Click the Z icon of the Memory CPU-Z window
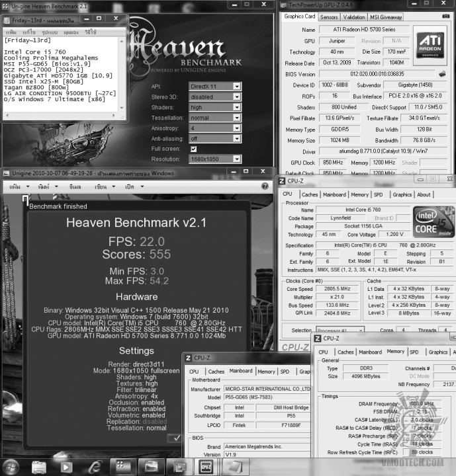The height and width of the screenshot is (476, 456). pyautogui.click(x=318, y=338)
